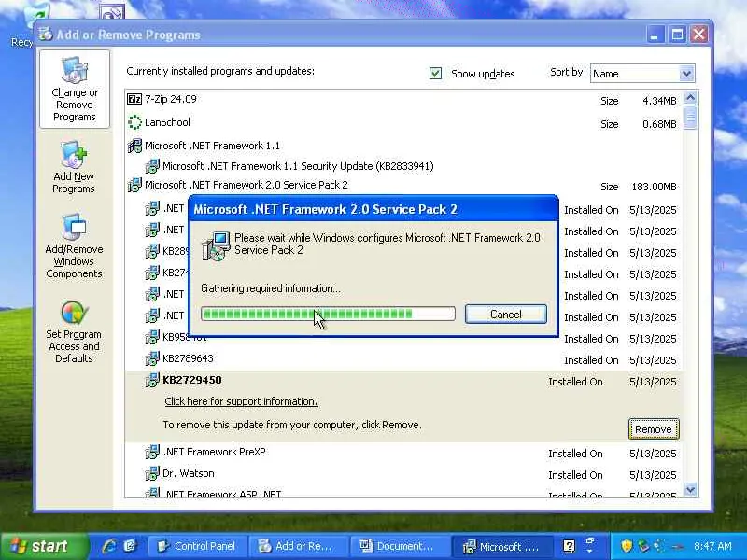Select the 7-Zip 24.09 icon
The height and width of the screenshot is (560, 747).
pyautogui.click(x=134, y=99)
